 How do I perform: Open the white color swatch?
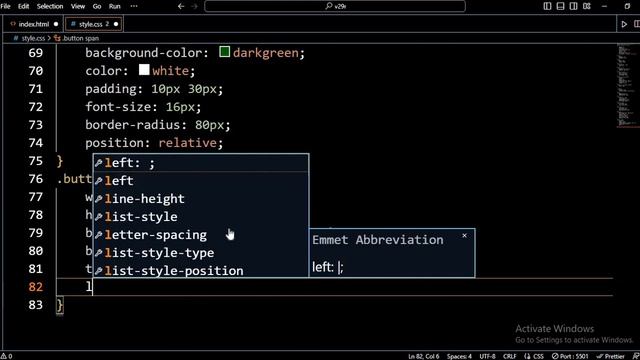click(x=144, y=70)
